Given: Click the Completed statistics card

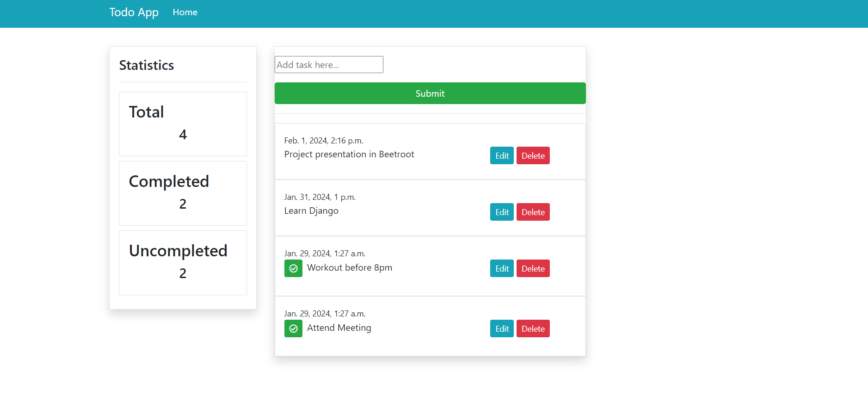Looking at the screenshot, I should 183,193.
